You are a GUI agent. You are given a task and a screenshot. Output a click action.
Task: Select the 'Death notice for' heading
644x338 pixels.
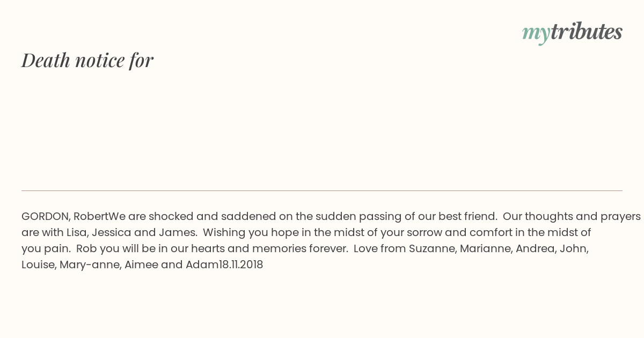click(x=87, y=60)
